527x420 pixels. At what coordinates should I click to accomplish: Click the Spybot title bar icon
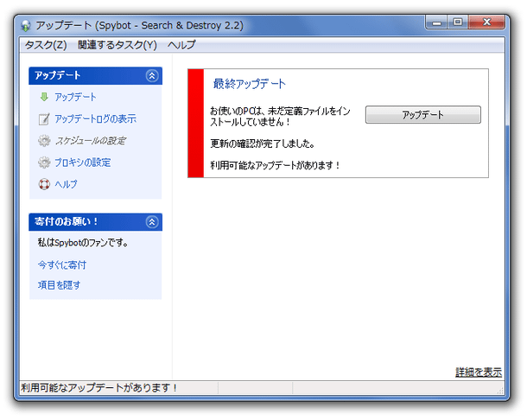[26, 26]
